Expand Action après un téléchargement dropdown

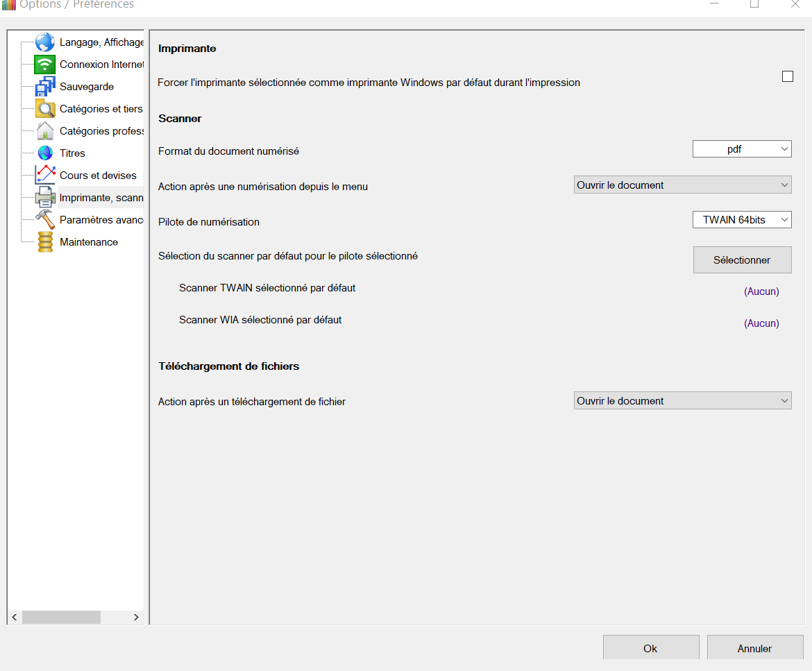pos(682,401)
